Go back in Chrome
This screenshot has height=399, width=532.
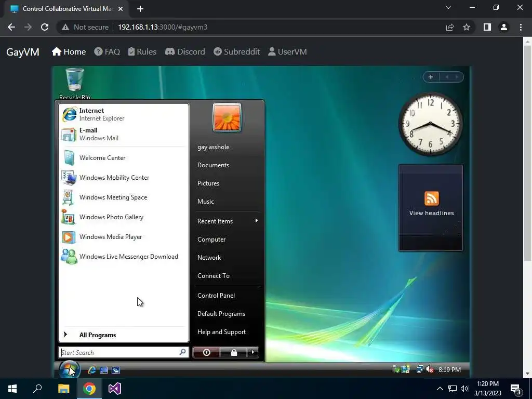point(11,27)
